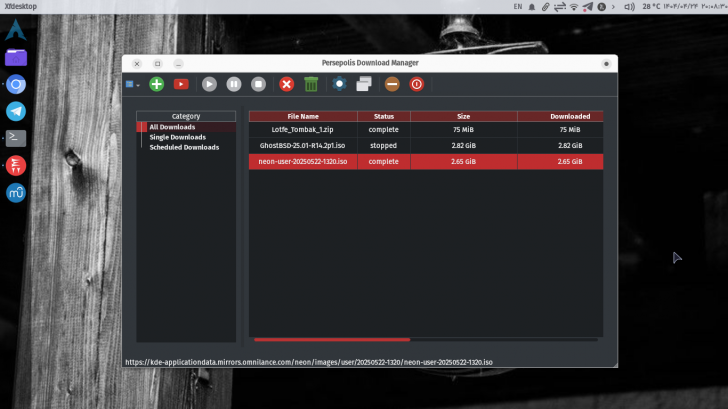Open the progress window icon
Image resolution: width=728 pixels, height=409 pixels.
[364, 84]
